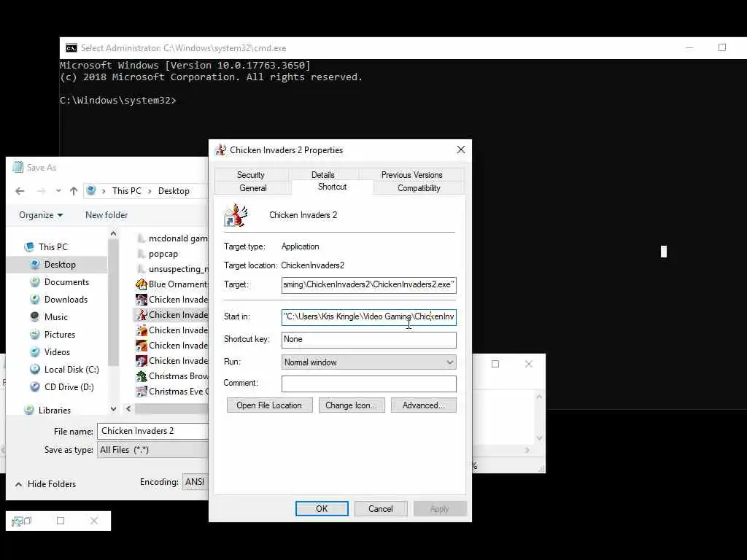747x560 pixels.
Task: Click the Notepad icon in Save As title
Action: click(x=18, y=168)
